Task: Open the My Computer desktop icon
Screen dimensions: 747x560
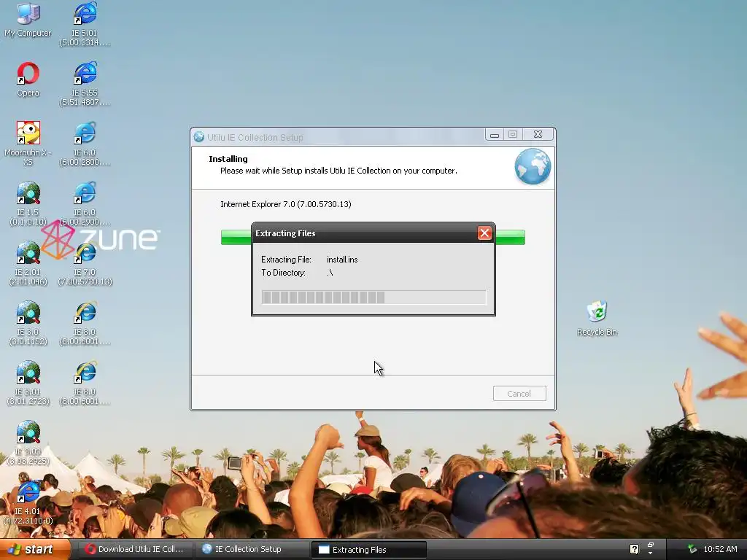Action: click(28, 20)
